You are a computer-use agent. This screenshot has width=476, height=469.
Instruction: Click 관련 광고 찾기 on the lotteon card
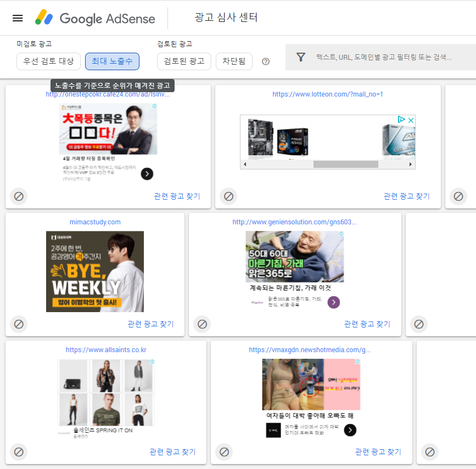(x=407, y=196)
